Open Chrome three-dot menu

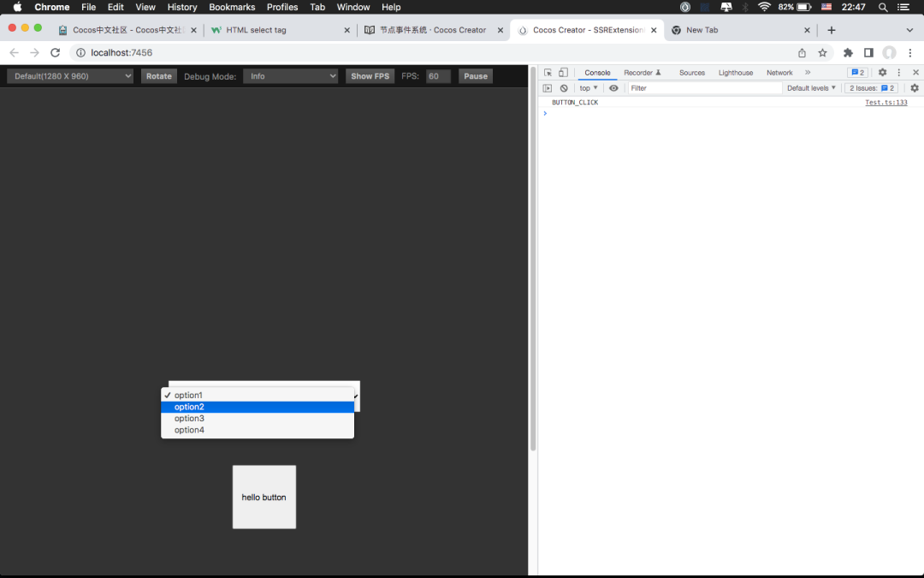point(910,52)
